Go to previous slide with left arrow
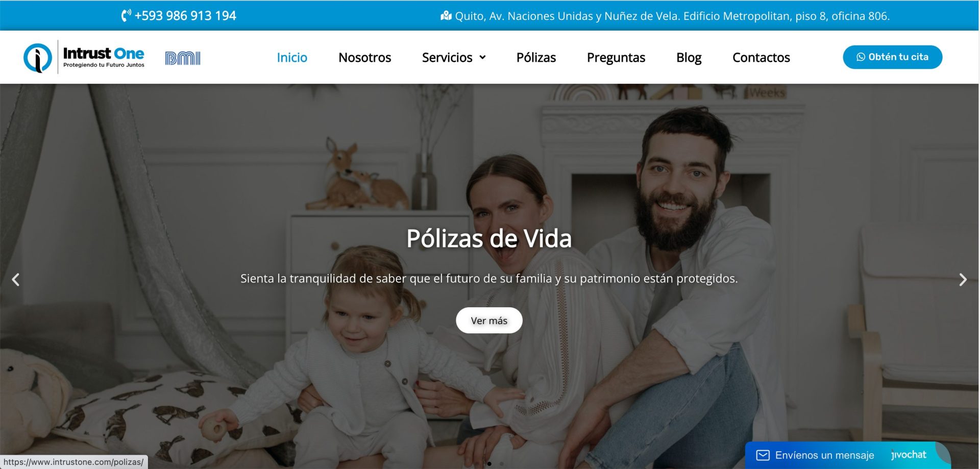980x469 pixels. tap(16, 280)
